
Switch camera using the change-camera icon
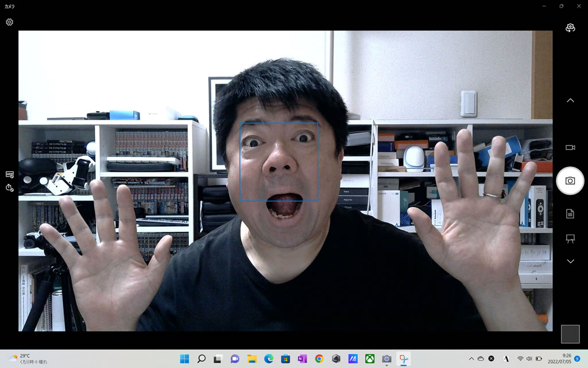pos(570,28)
